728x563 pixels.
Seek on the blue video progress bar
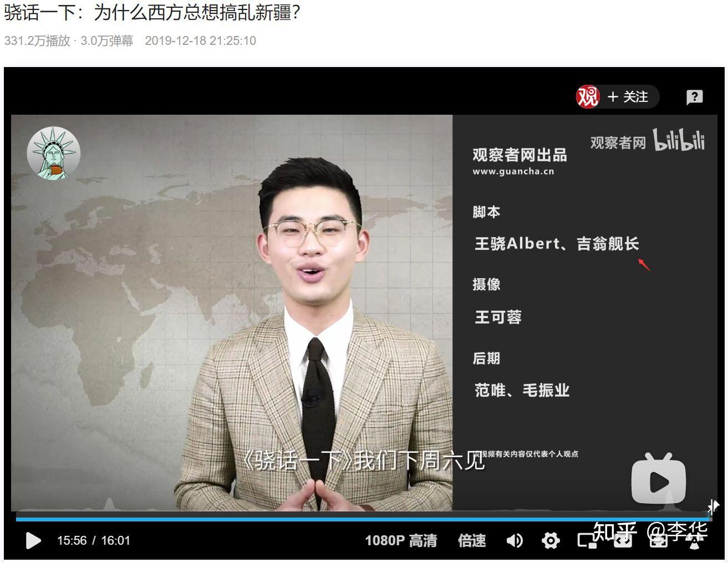pos(363,519)
